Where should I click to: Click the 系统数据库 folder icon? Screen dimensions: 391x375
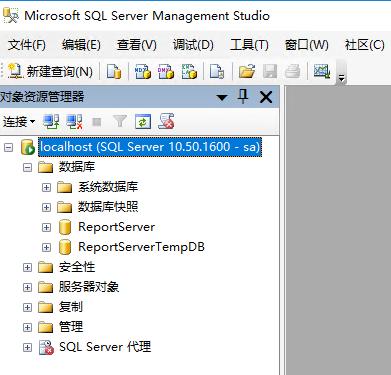(x=64, y=187)
